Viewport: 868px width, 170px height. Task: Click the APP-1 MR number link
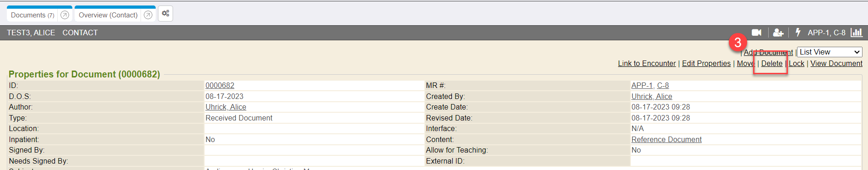642,85
